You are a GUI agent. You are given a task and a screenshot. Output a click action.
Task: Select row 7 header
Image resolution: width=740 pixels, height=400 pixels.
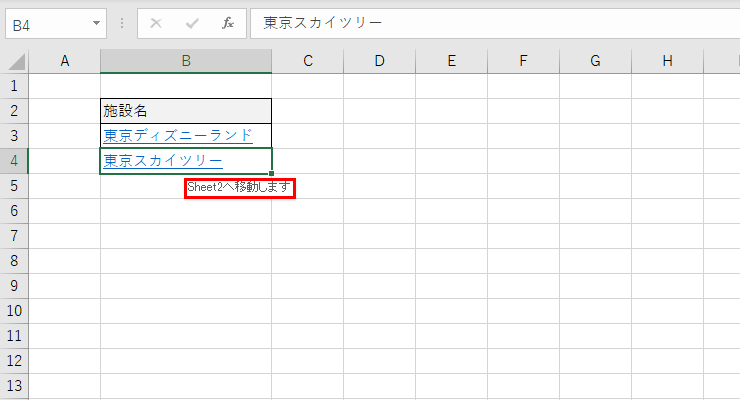click(x=14, y=236)
